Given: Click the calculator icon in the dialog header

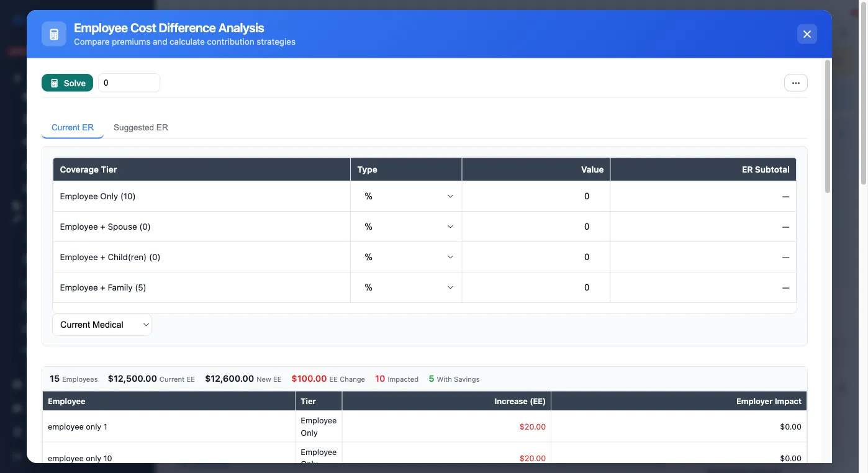Looking at the screenshot, I should point(54,34).
